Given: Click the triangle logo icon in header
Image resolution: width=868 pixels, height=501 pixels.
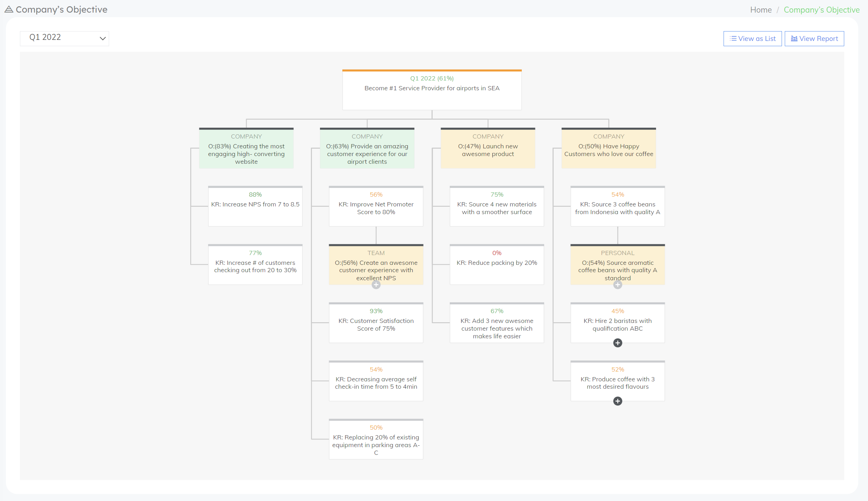Looking at the screenshot, I should pos(9,9).
